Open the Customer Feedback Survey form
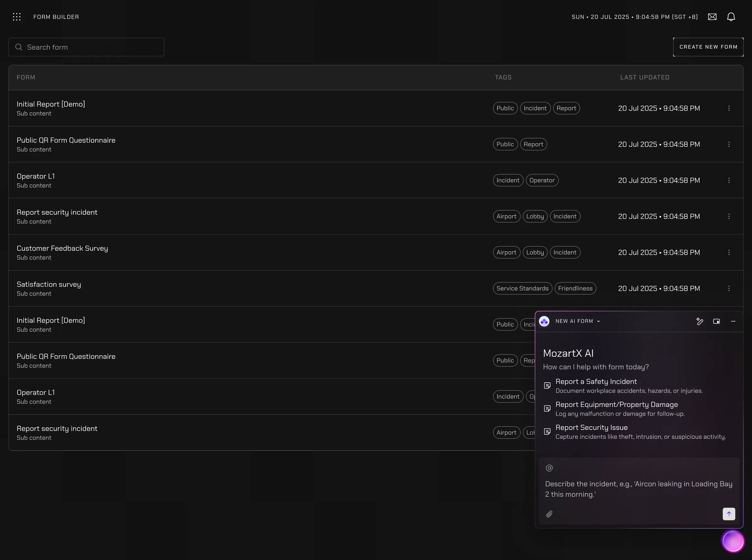This screenshot has width=752, height=560. tap(62, 248)
